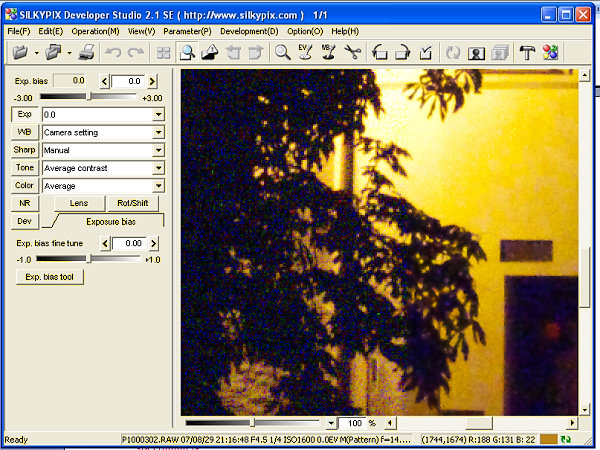600x450 pixels.
Task: Toggle the Dev development button
Action: 24,221
